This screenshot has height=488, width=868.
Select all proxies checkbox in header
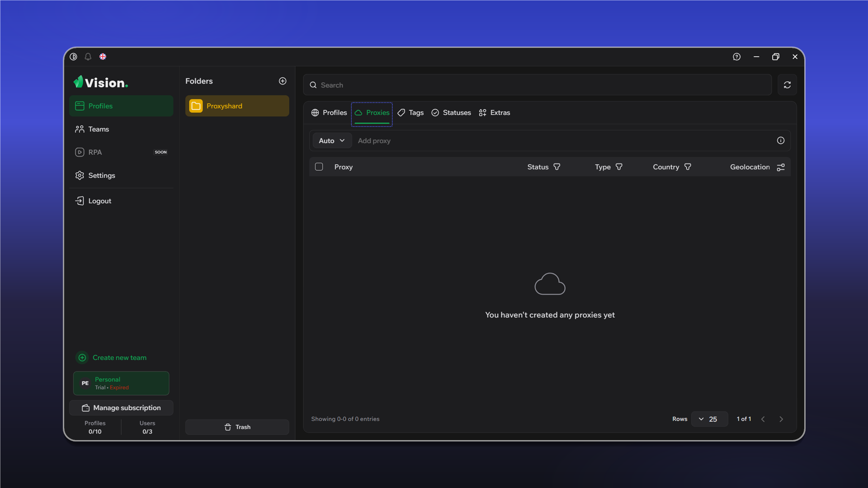(319, 167)
